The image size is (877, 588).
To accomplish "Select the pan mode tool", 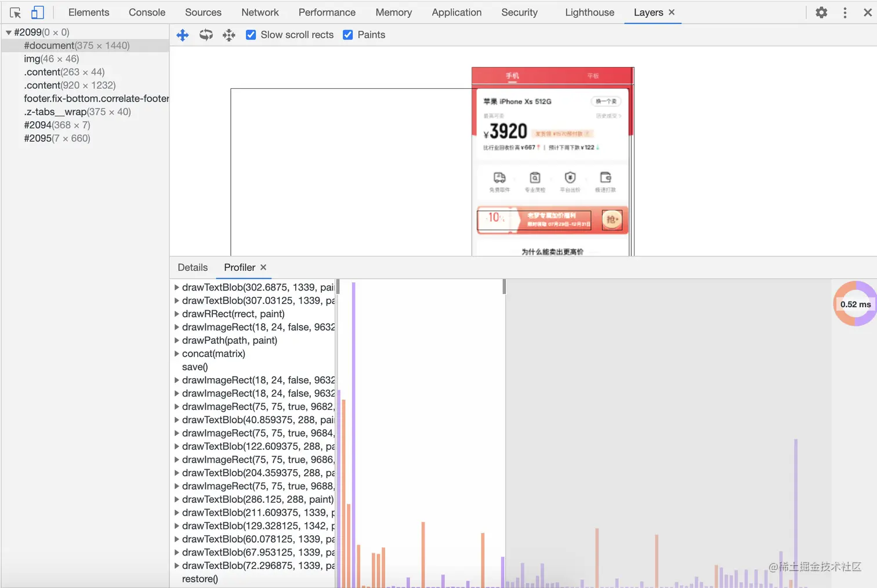I will (x=183, y=35).
